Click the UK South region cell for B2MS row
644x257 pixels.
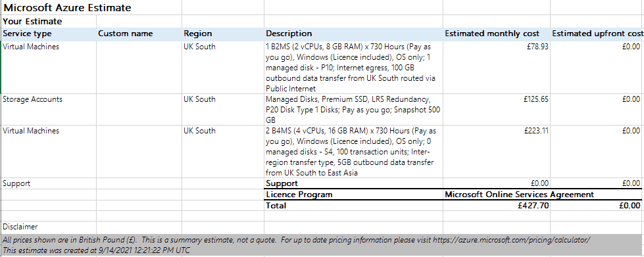pyautogui.click(x=223, y=67)
